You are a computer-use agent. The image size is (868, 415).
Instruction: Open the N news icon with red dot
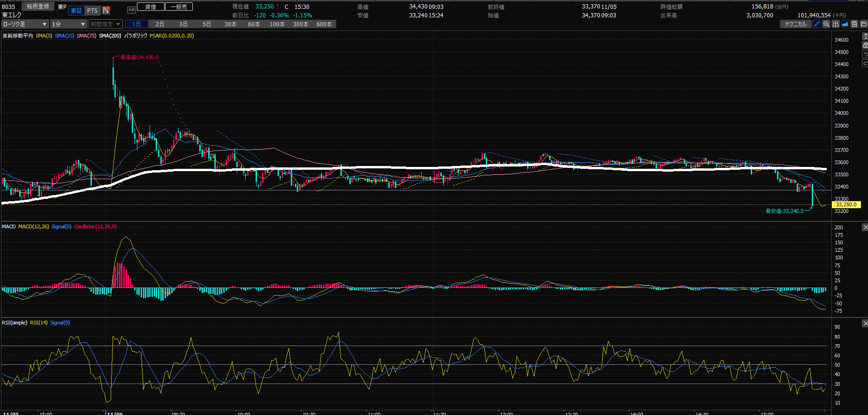tap(106, 10)
